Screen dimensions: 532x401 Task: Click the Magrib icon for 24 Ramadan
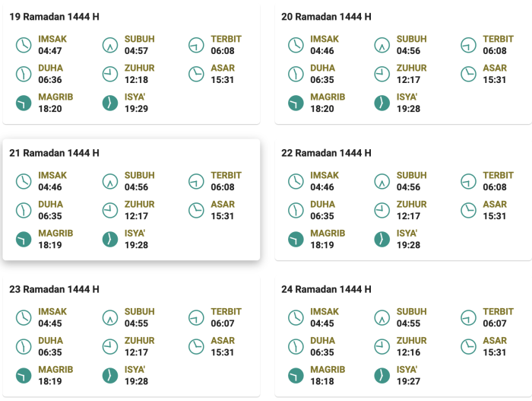click(x=296, y=375)
